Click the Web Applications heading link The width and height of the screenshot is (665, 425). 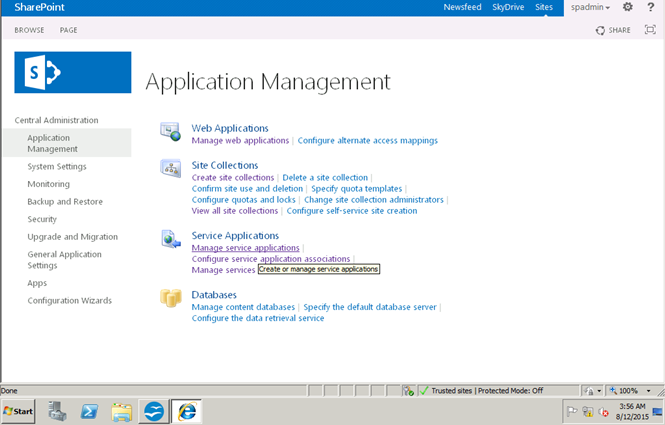pyautogui.click(x=230, y=128)
